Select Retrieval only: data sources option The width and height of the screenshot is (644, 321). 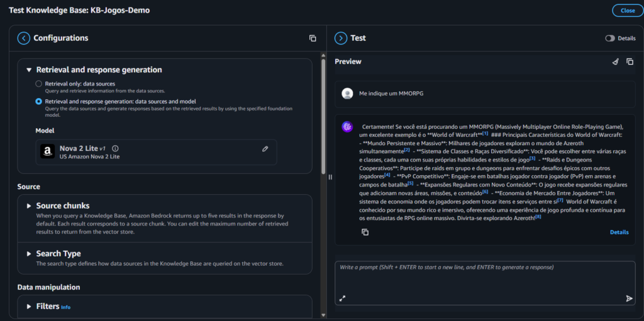[39, 84]
